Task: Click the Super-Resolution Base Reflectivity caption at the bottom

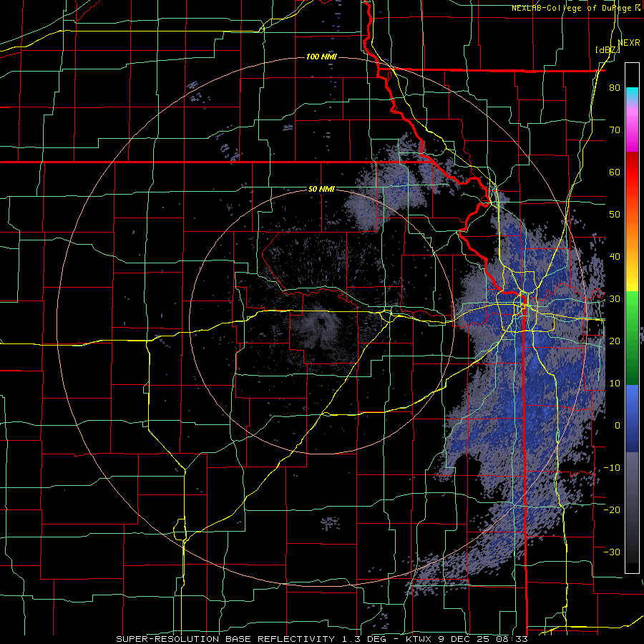Action: click(321, 639)
